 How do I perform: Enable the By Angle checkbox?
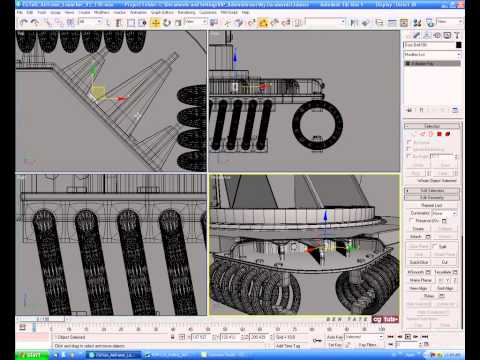[x=409, y=156]
